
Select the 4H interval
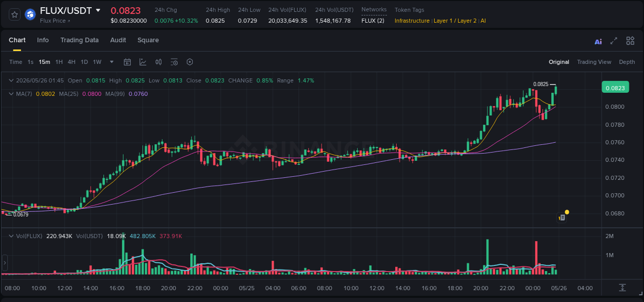pos(72,62)
